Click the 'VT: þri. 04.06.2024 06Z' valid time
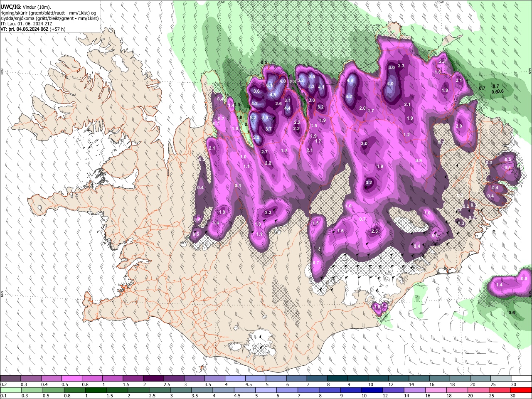 [x=25, y=29]
